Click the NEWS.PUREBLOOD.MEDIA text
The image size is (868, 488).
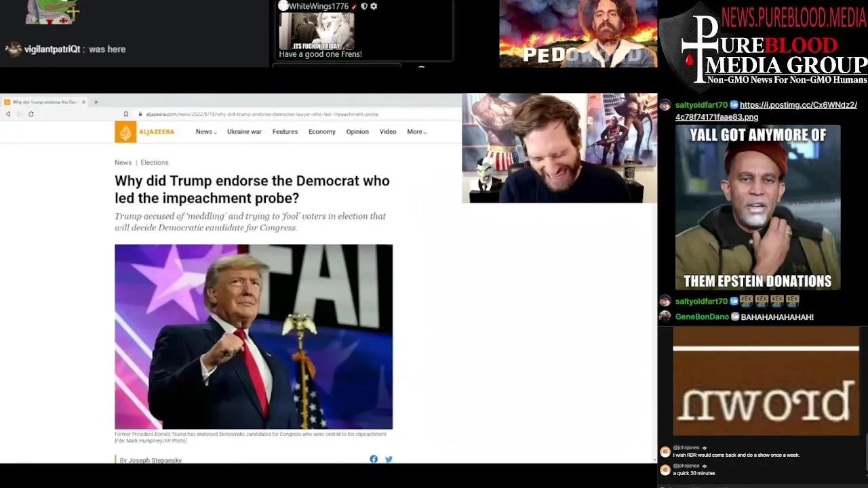794,16
